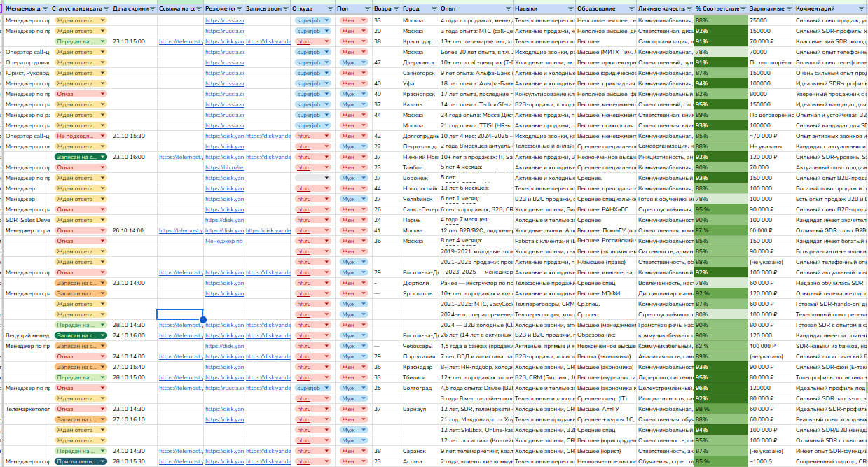Click filter icon in Зарплатные header
This screenshot has height=467, width=868.
(x=789, y=9)
